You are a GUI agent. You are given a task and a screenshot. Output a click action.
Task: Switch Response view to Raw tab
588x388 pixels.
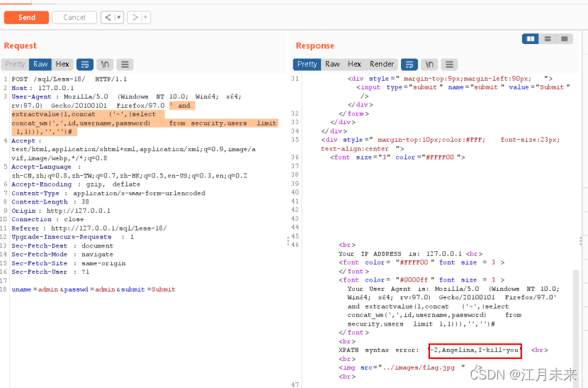[332, 65]
